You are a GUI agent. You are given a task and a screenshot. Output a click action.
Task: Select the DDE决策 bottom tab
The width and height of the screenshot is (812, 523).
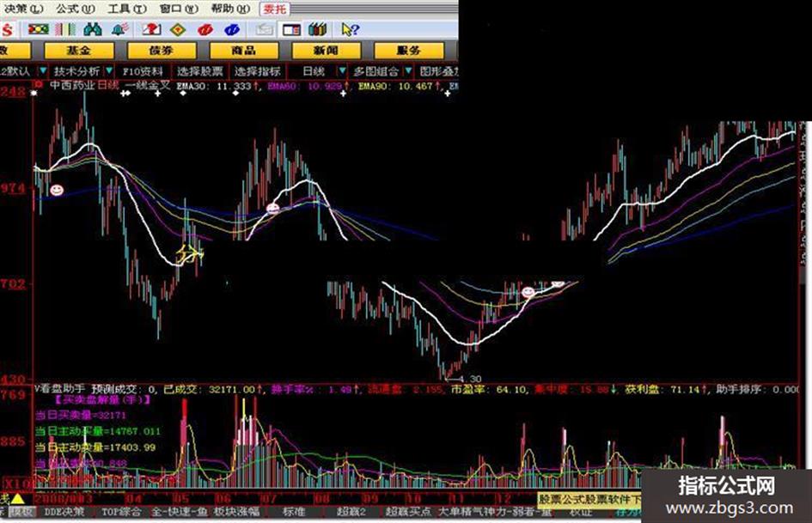pos(64,512)
